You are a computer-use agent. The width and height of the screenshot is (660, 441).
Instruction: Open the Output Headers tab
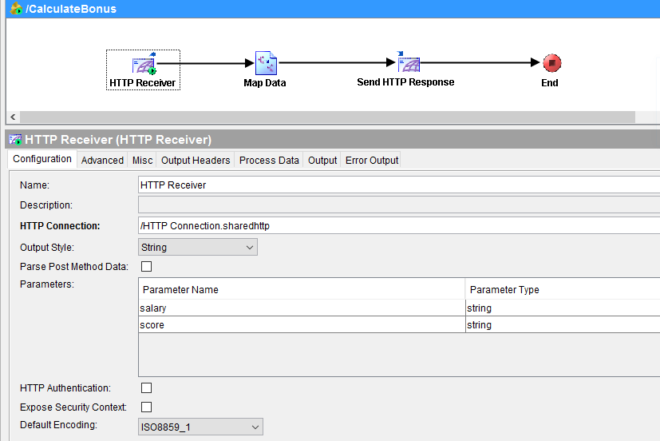(195, 160)
